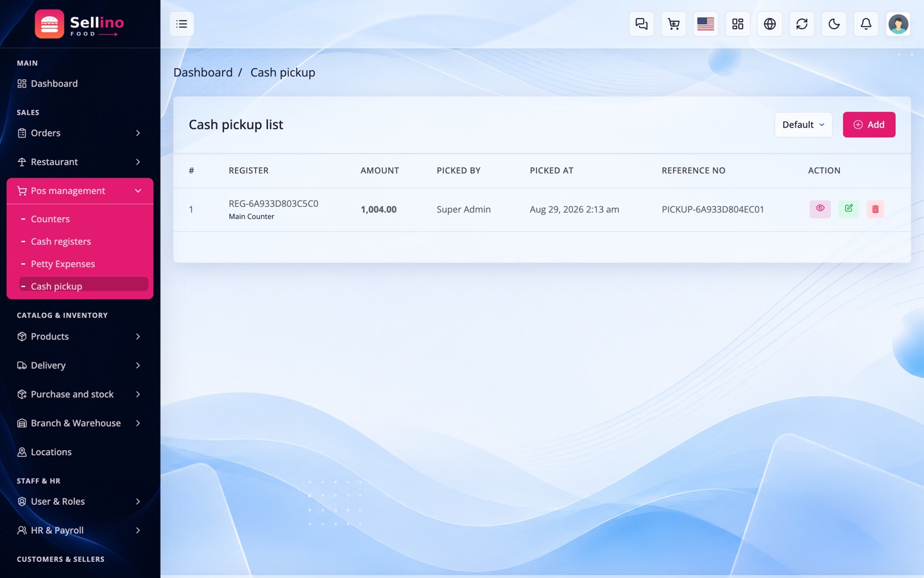Click register REG-6A933D803C5C0 text
The height and width of the screenshot is (578, 924).
click(273, 204)
